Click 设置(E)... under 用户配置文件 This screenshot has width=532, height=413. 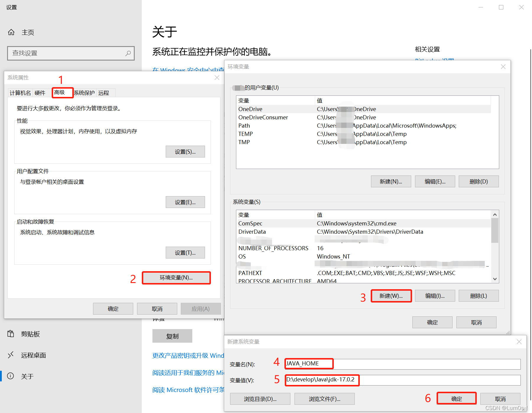click(185, 202)
